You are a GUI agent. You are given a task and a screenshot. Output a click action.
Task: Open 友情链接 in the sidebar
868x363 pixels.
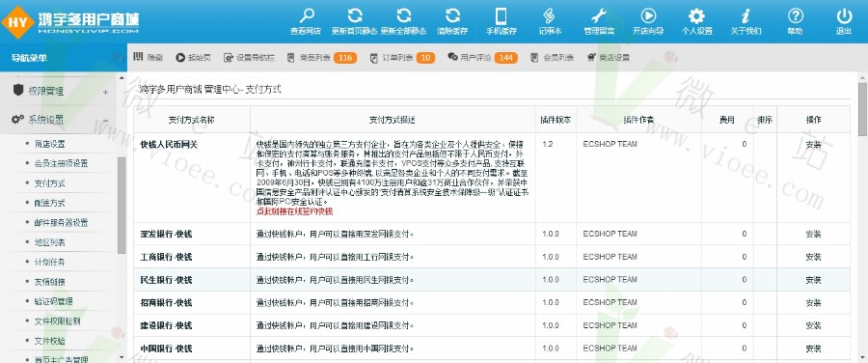coord(50,282)
